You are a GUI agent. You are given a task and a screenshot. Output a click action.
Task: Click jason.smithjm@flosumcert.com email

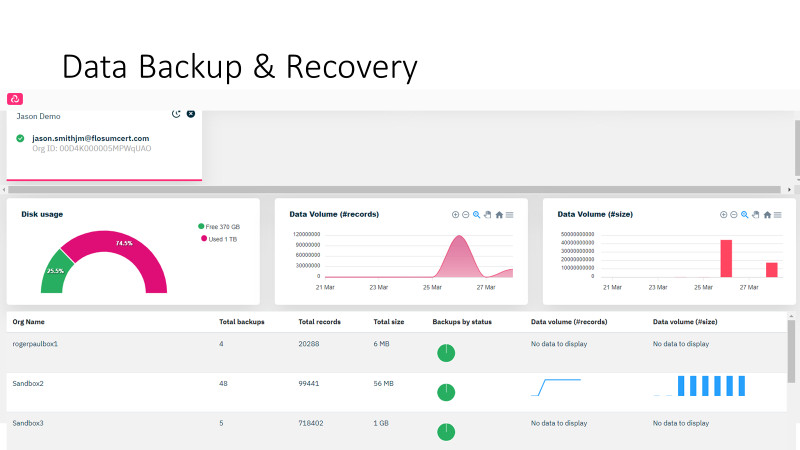[91, 138]
